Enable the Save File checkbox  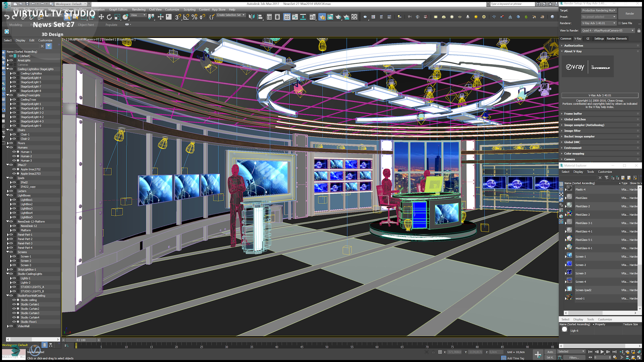[620, 23]
